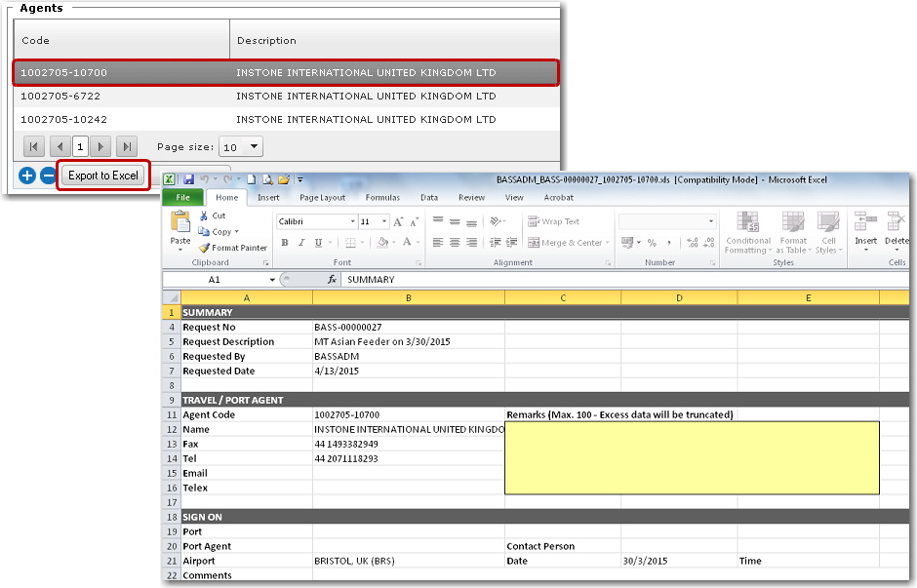
Task: Open the green File menu button
Action: coord(182,197)
